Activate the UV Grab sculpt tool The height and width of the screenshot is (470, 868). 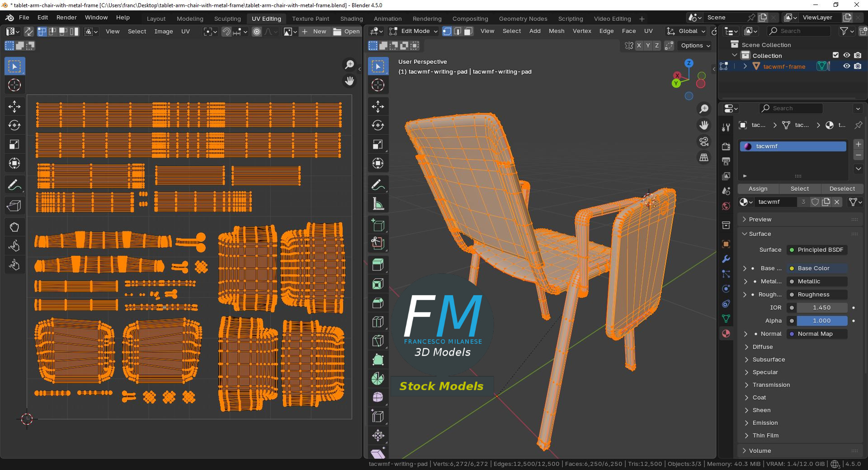coord(14,227)
